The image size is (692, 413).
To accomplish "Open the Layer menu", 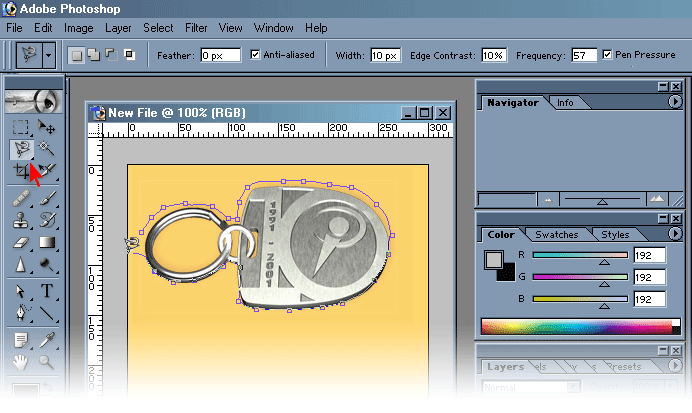I will point(118,28).
